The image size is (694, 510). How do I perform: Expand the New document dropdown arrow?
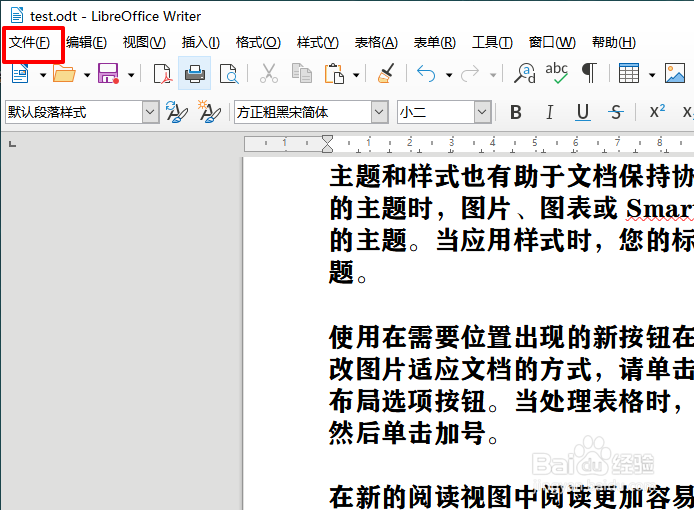point(43,75)
